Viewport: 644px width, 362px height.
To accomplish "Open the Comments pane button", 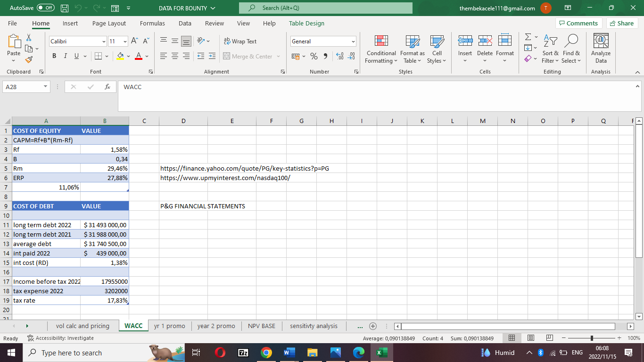I will (x=578, y=24).
